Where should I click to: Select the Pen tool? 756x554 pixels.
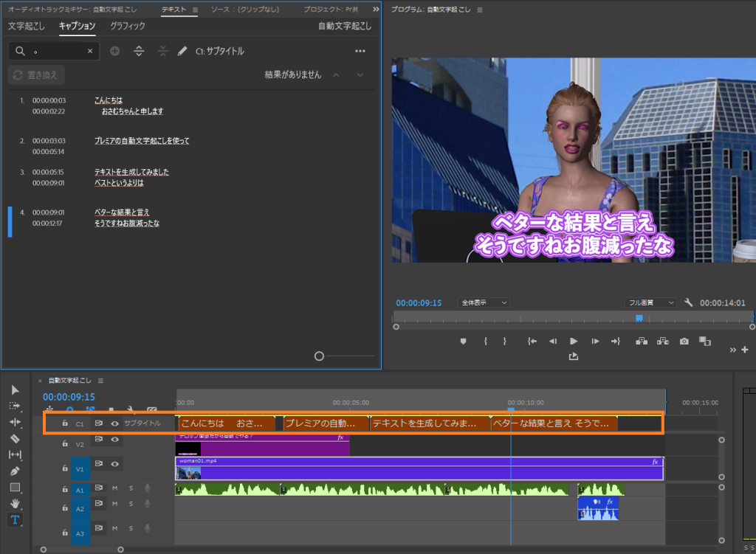[15, 471]
